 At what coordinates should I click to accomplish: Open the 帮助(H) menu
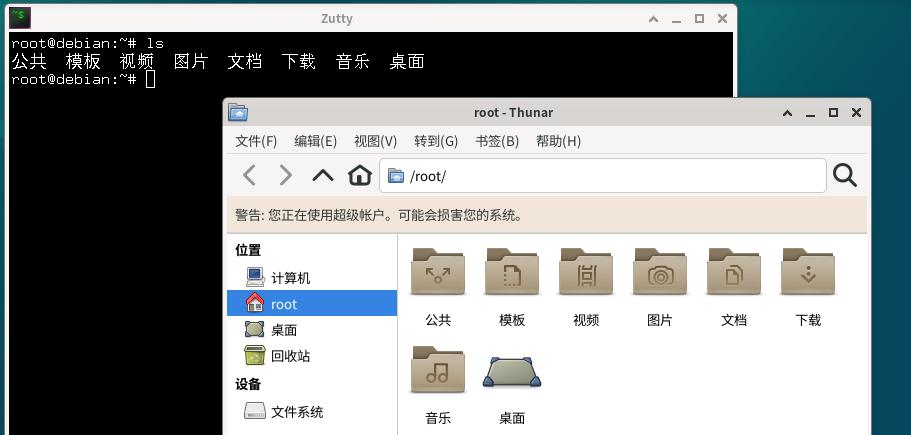[x=558, y=141]
